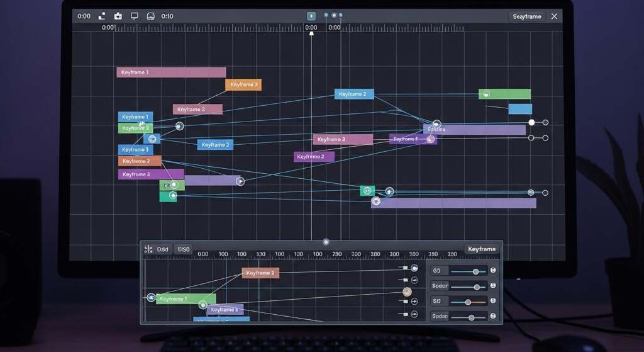Select the long lavender bar at bottom right of the canvas
Screen dimensions: 644x352
coord(454,203)
